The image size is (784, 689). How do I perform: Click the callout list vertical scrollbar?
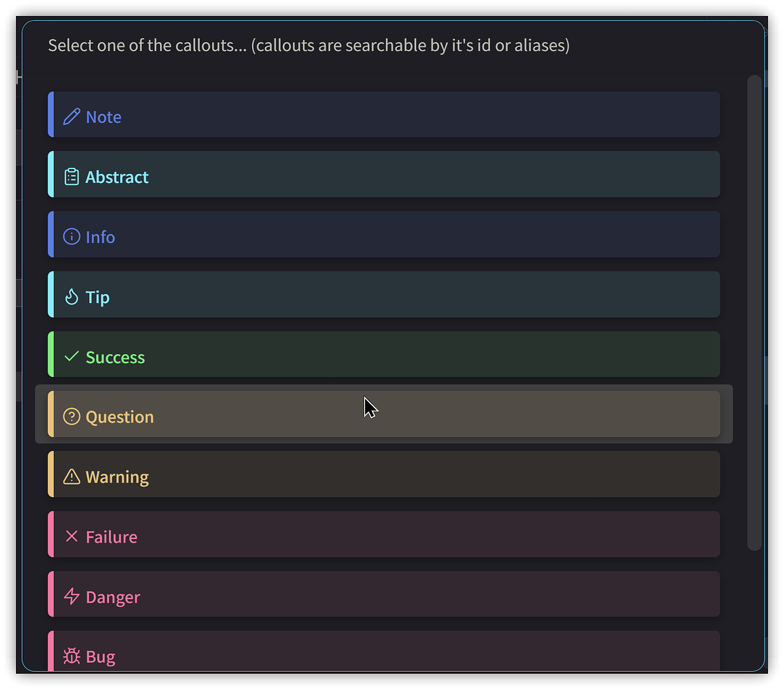point(754,312)
